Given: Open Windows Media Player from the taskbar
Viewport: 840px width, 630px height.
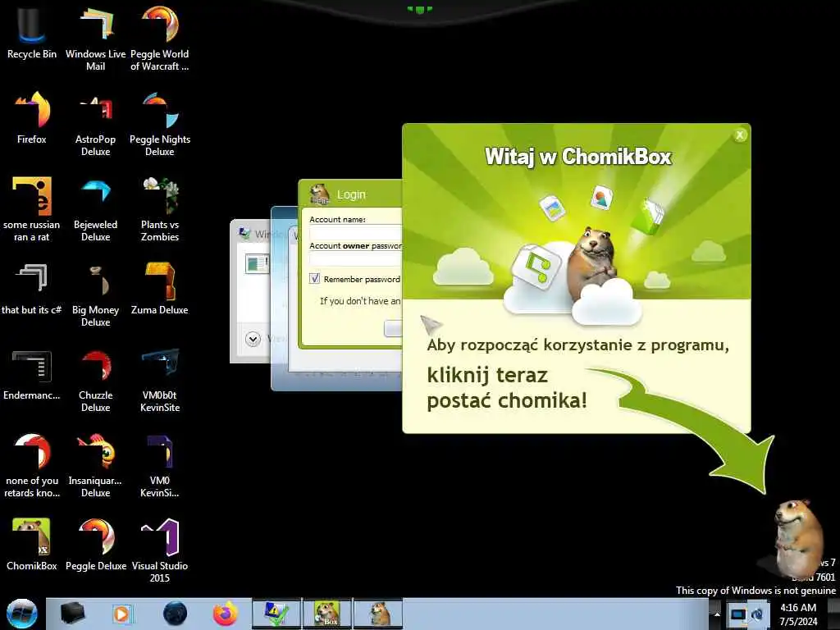Looking at the screenshot, I should 121,614.
